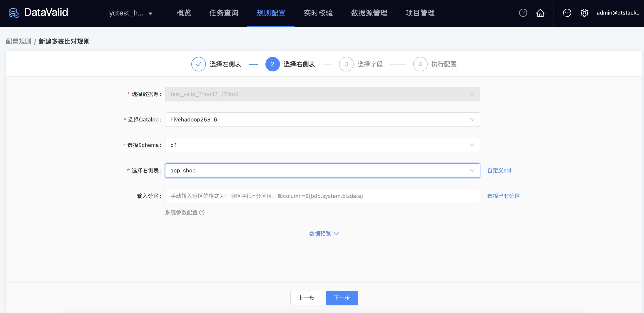Open the 项目管理 tab

[x=420, y=13]
